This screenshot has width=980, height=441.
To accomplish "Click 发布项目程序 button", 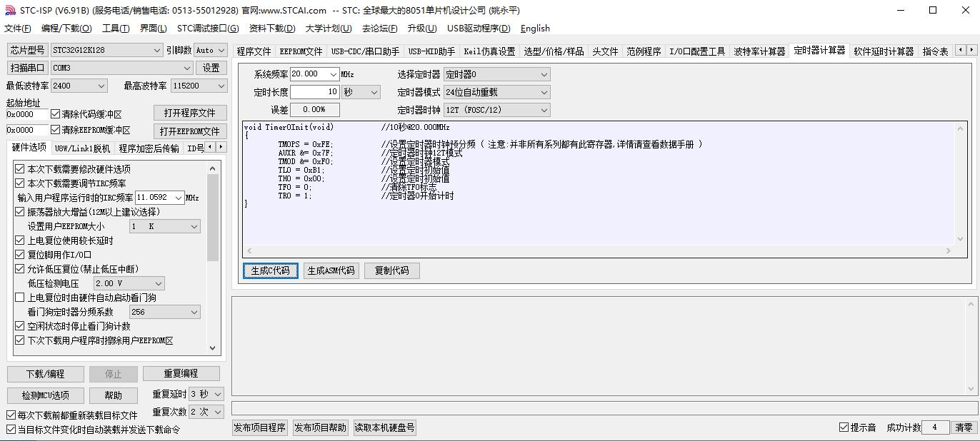I will click(x=260, y=427).
